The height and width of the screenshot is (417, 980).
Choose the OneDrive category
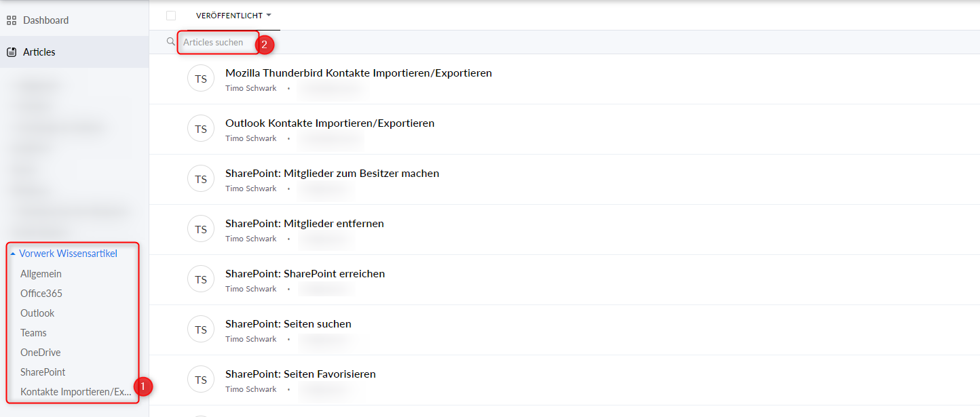[x=40, y=353]
